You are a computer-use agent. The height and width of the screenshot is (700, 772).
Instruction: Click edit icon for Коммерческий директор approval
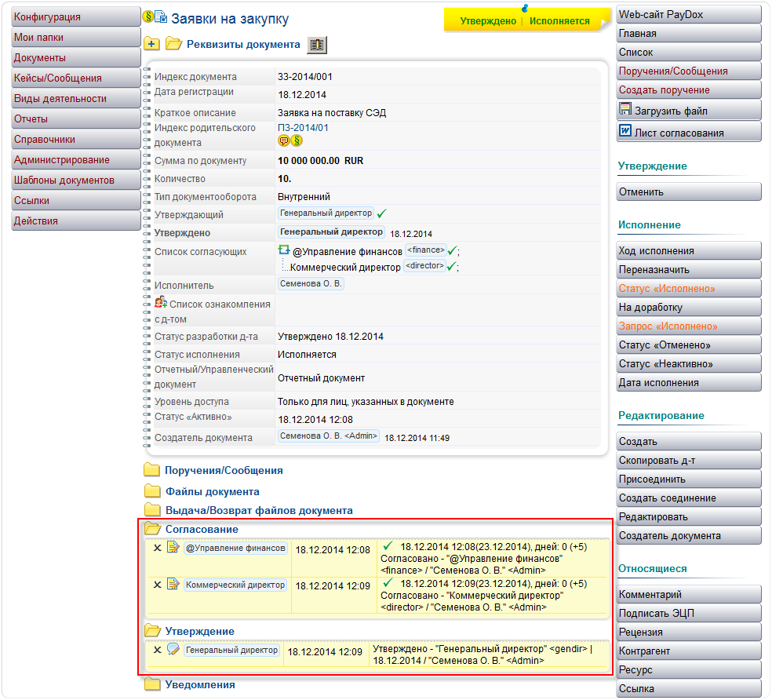(x=173, y=585)
